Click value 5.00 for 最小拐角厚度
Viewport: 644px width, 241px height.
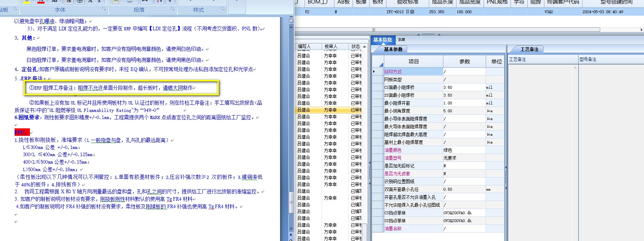pos(464,111)
